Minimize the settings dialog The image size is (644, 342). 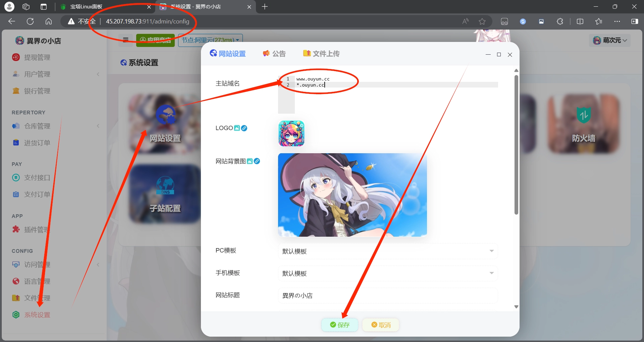point(488,55)
